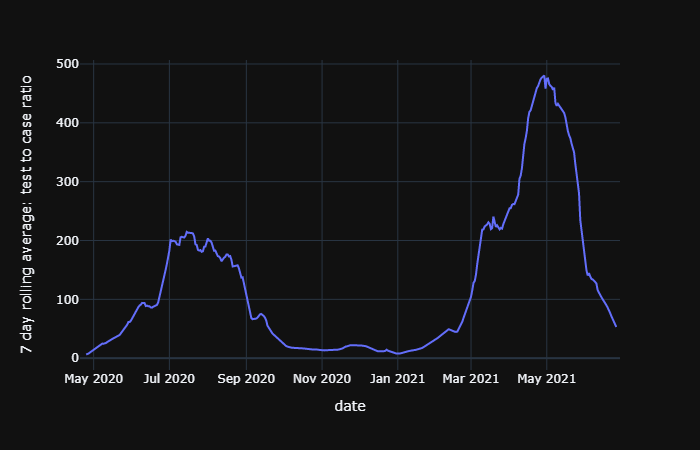Image resolution: width=700 pixels, height=450 pixels.
Task: Click the rightmost end point of the line
Action: tap(616, 326)
